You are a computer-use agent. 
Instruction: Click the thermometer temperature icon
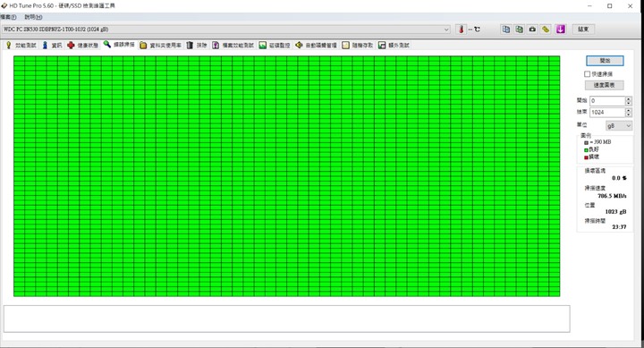(x=462, y=30)
